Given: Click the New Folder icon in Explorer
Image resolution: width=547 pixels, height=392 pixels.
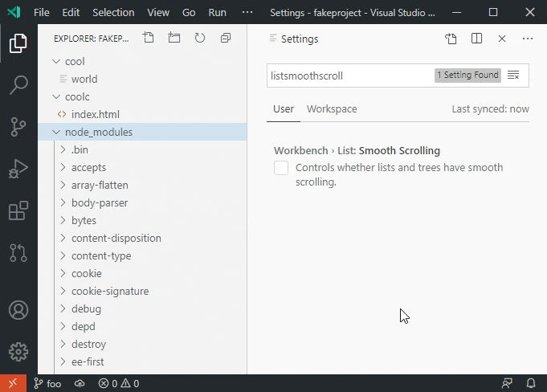Looking at the screenshot, I should coord(173,39).
